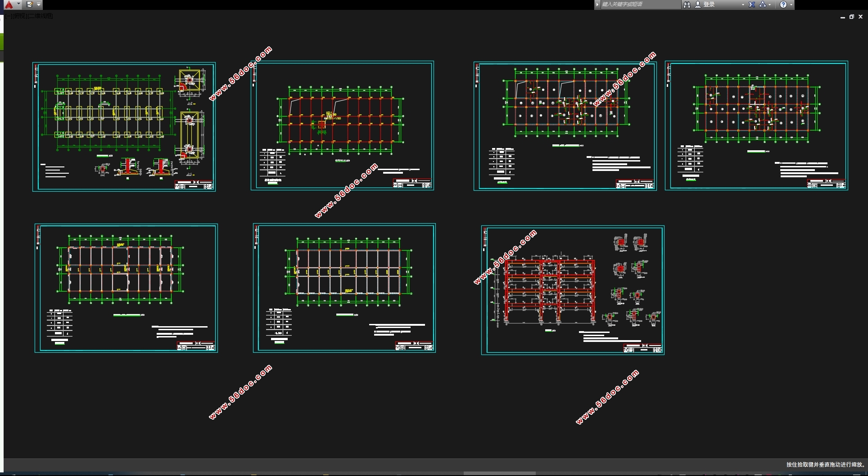Click the workspace icon in quick access toolbar
This screenshot has height=476, width=868.
30,4
